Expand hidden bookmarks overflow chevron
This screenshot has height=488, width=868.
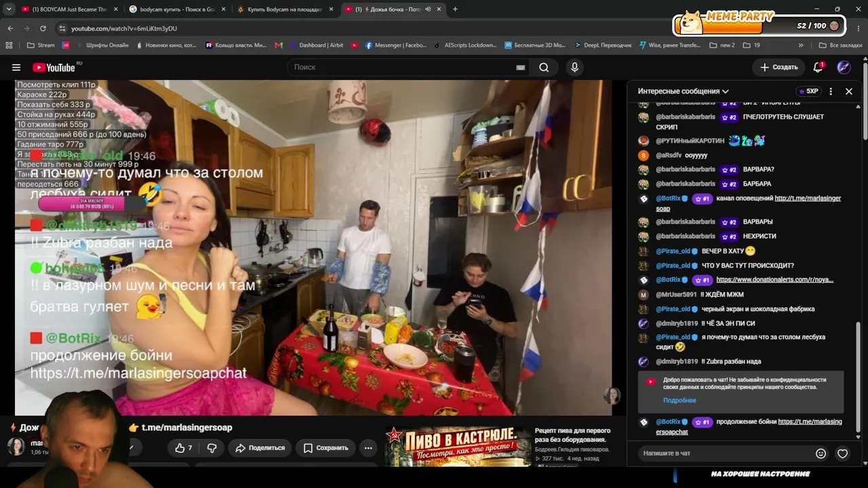click(801, 45)
